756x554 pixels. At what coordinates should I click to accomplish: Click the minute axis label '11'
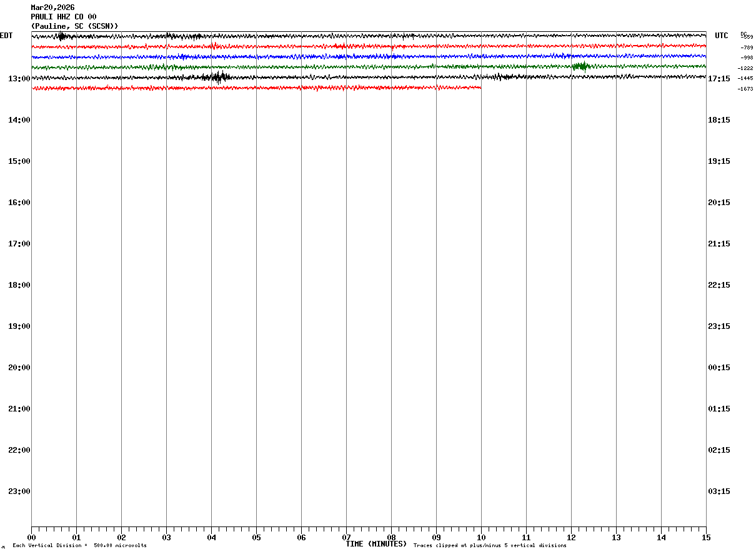point(526,538)
